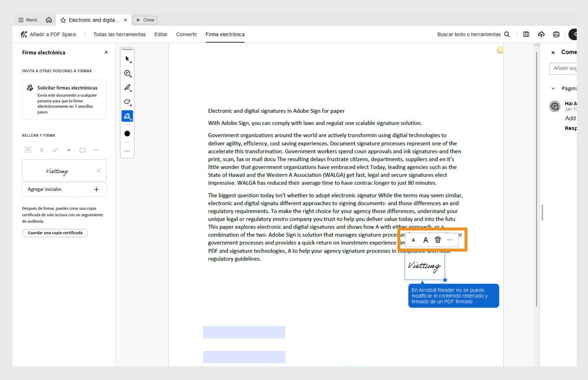Open the more tools ellipsis in toolbar
This screenshot has height=380, width=588.
[127, 151]
